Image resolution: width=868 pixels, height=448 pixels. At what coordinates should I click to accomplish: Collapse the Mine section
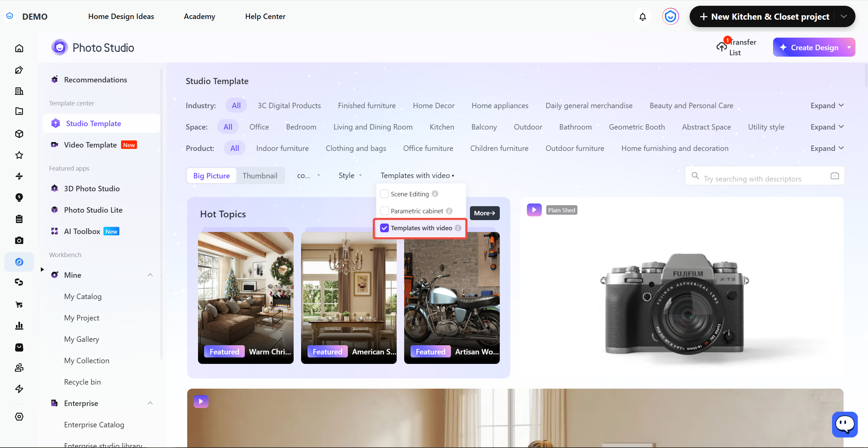150,275
